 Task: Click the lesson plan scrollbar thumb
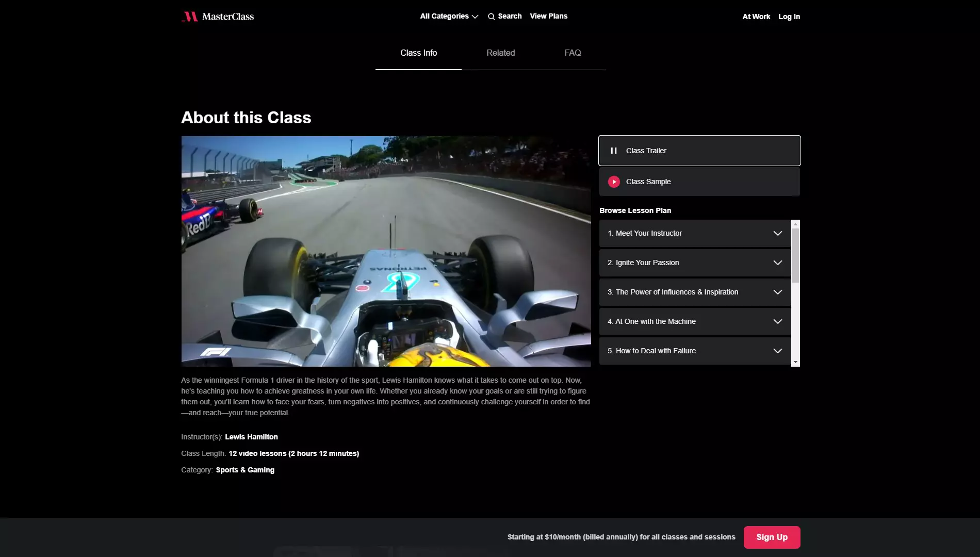point(795,256)
